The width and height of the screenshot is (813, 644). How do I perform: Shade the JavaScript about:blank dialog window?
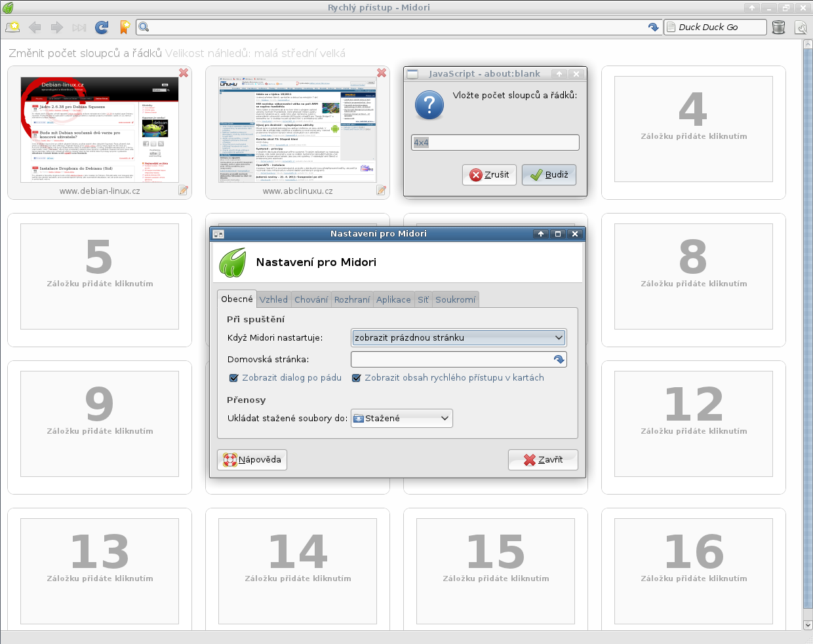click(x=559, y=74)
